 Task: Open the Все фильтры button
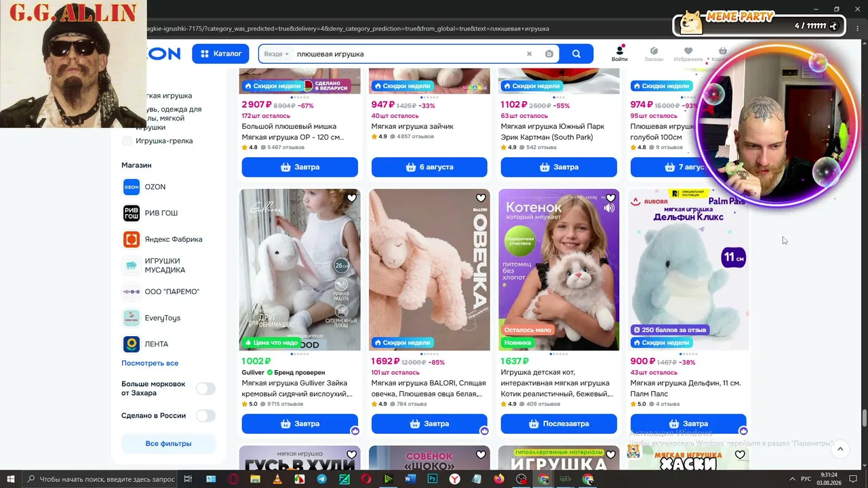(x=168, y=444)
